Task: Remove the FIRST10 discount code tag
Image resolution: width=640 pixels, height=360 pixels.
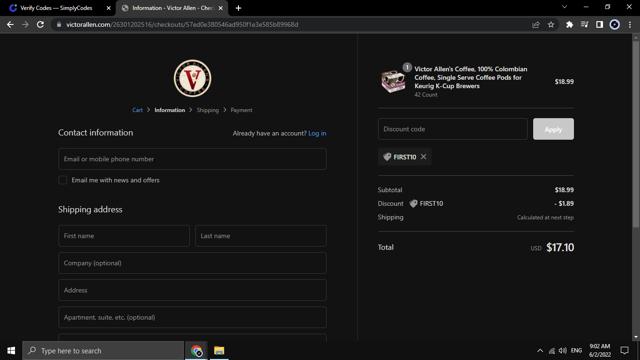Action: click(423, 157)
